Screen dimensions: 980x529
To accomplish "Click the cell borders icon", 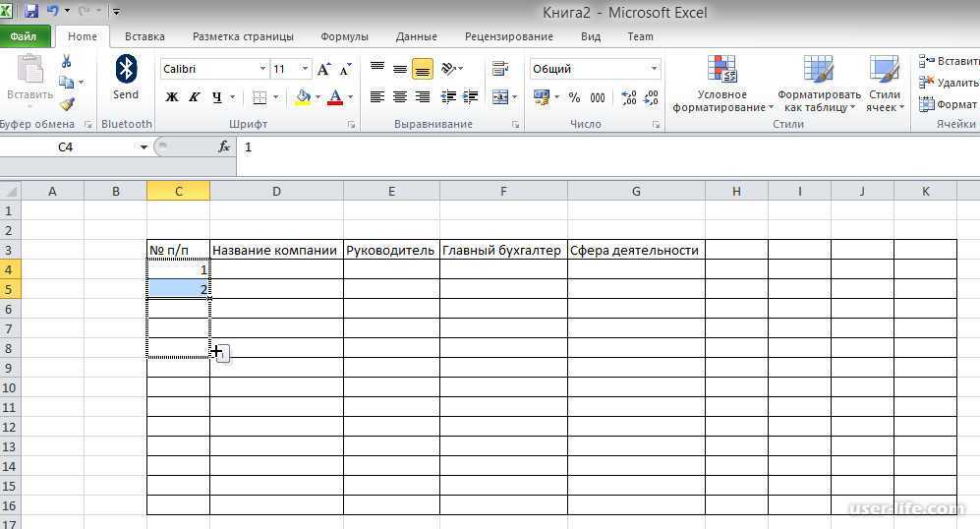I will tap(259, 97).
